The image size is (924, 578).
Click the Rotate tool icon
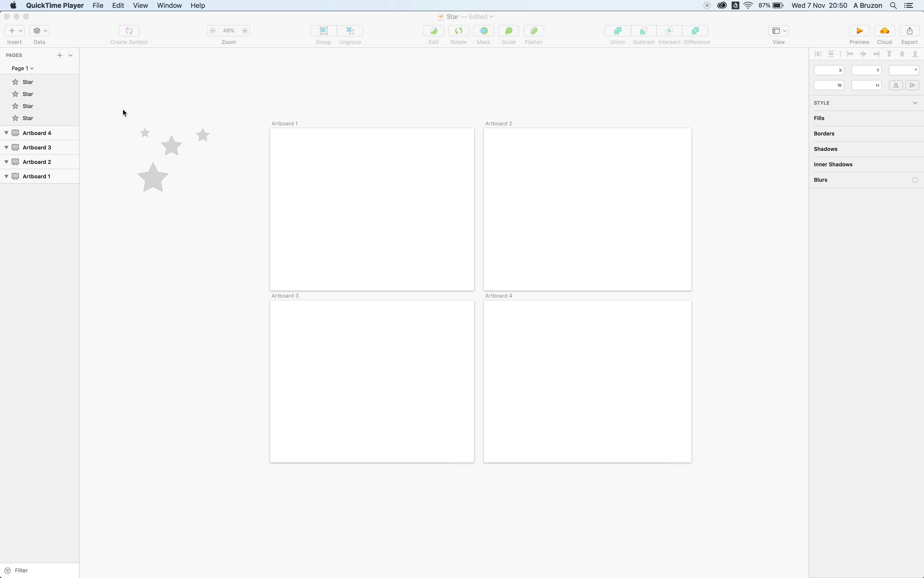(458, 31)
